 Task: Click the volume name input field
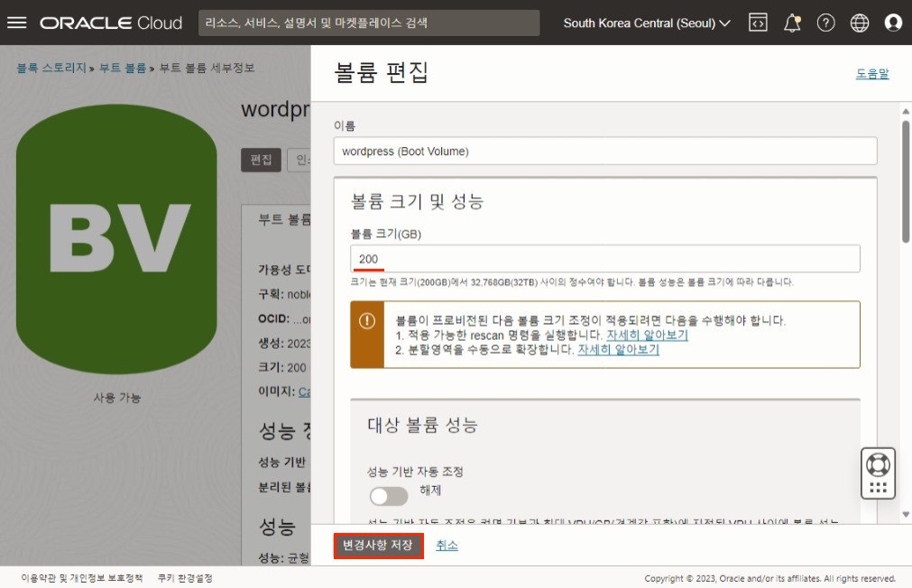coord(605,152)
